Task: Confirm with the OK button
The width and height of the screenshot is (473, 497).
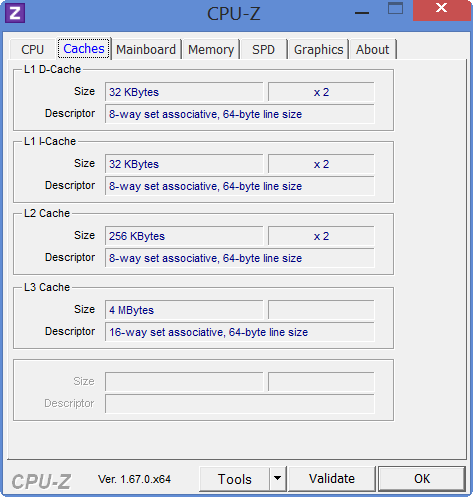Action: point(422,479)
